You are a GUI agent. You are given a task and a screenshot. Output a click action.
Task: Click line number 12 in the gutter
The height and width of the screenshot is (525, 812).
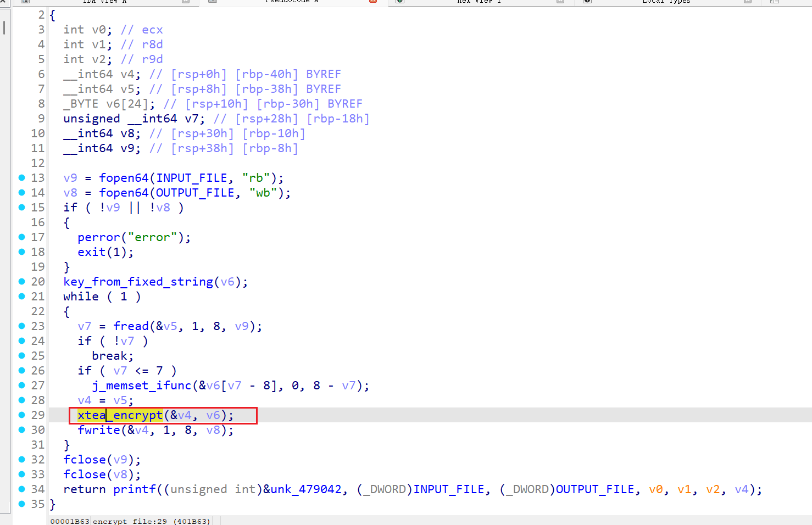point(38,163)
